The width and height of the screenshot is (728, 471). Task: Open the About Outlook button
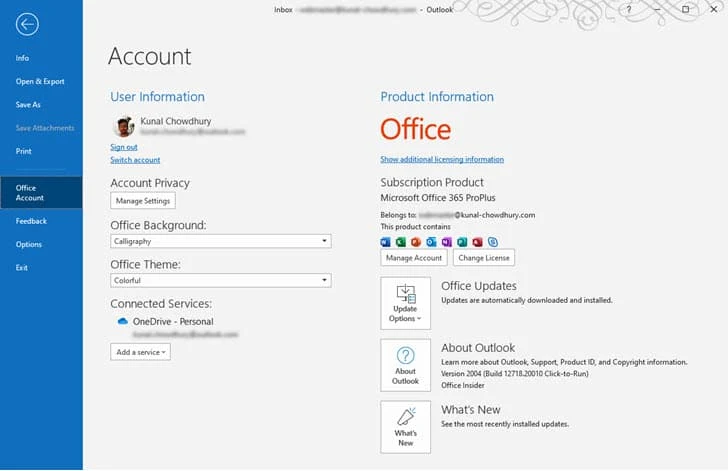pos(405,365)
